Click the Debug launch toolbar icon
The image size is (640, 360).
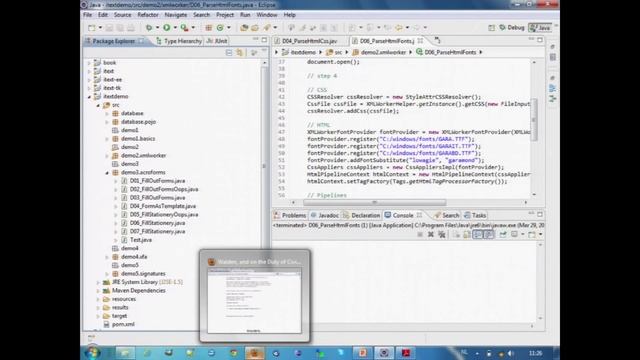[149, 28]
